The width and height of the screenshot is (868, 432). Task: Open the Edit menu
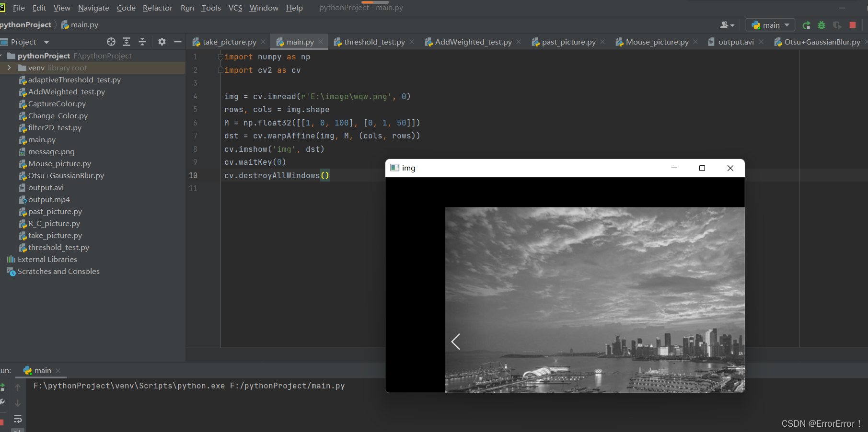39,8
